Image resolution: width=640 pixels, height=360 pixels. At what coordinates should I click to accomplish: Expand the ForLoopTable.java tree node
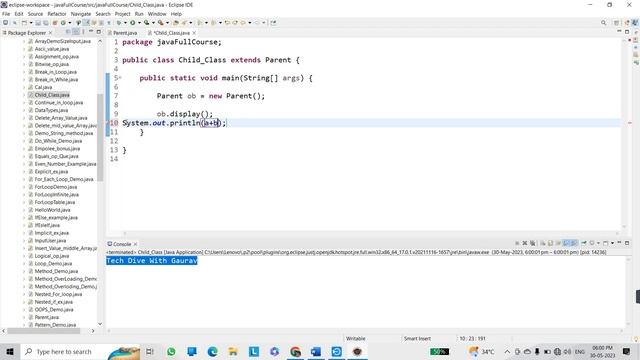coord(24,202)
